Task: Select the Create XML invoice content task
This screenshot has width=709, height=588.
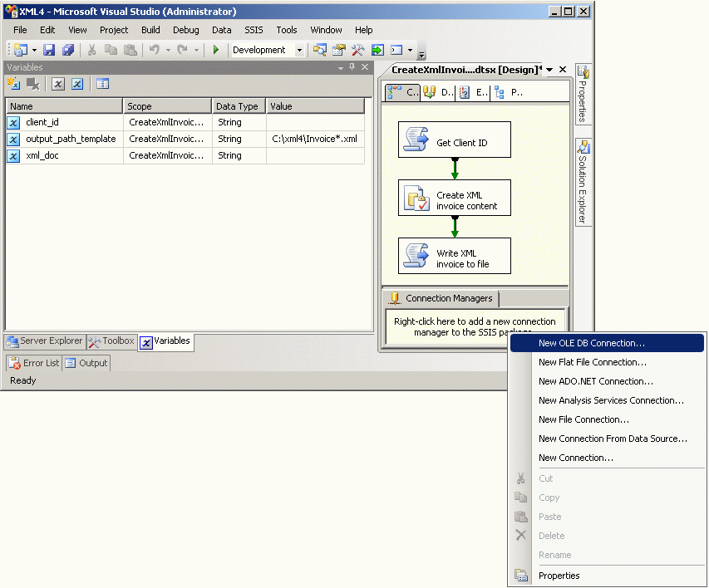Action: 454,198
